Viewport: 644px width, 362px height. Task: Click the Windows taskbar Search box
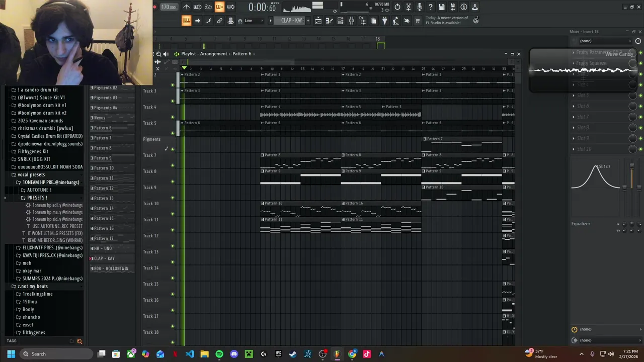(x=56, y=354)
